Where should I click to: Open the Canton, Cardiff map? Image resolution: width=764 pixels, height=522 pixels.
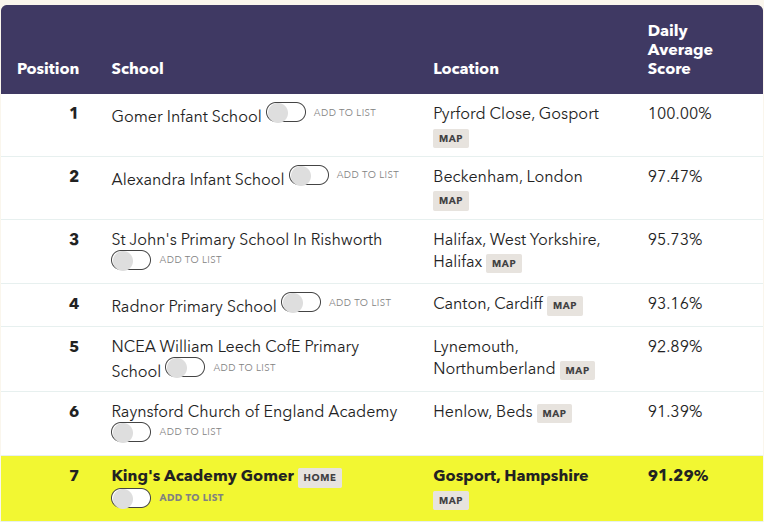(x=565, y=306)
